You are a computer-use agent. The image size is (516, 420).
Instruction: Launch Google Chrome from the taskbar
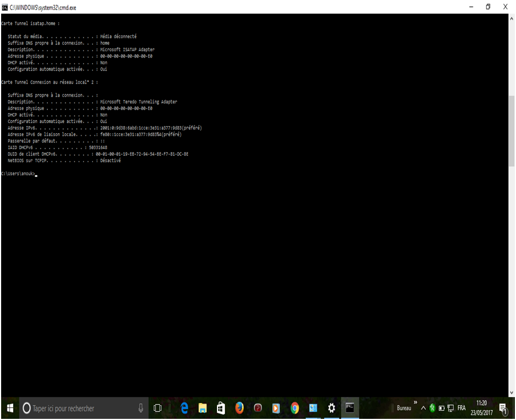[x=294, y=408]
